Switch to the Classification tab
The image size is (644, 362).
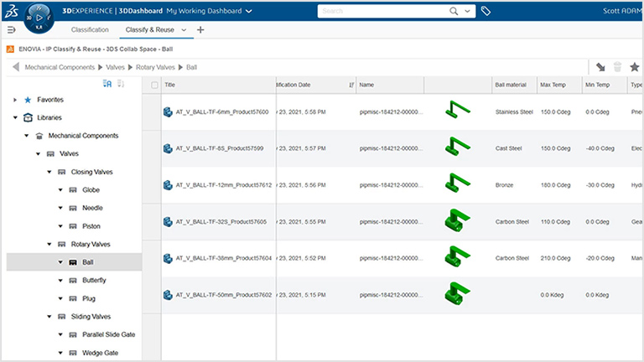click(x=90, y=30)
